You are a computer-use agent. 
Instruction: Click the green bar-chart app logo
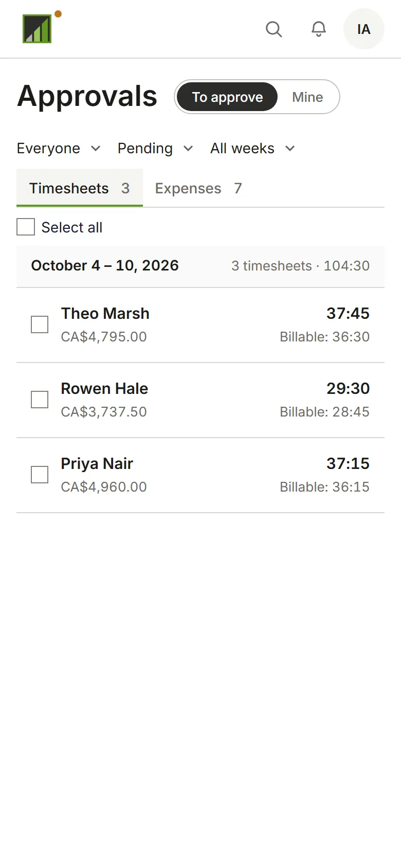tap(37, 29)
